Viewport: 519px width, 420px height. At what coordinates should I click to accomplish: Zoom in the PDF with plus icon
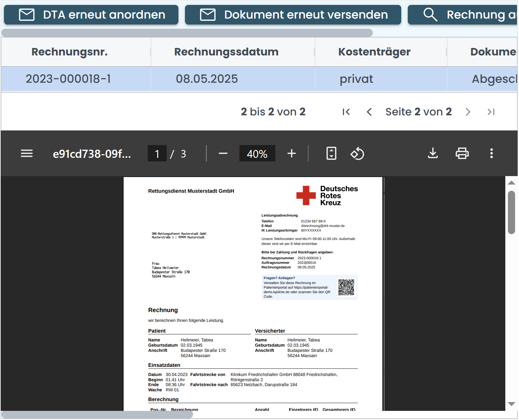pos(292,154)
